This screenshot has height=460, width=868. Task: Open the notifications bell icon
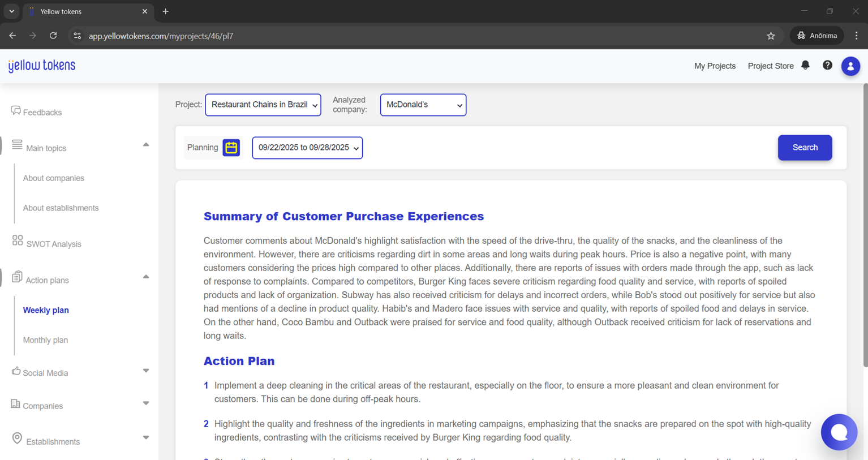coord(805,66)
